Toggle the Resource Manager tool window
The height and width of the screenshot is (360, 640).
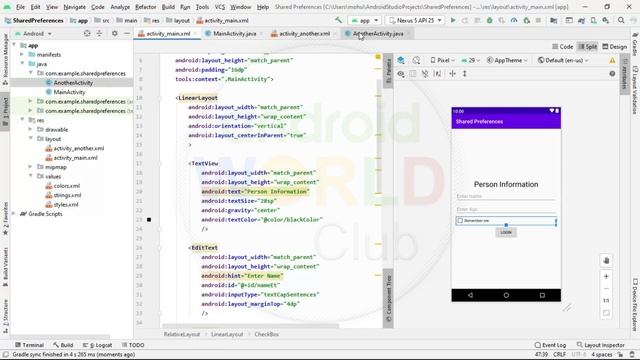pos(5,59)
